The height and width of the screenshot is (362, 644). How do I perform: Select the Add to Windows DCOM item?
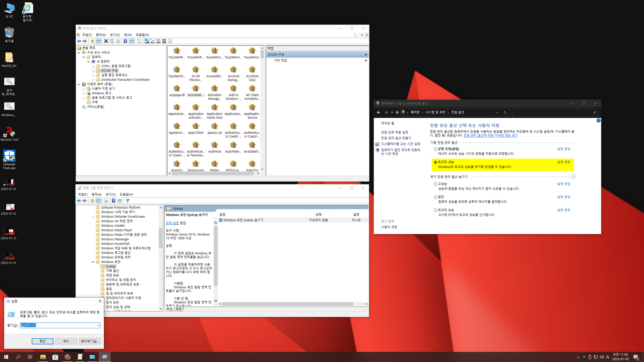tap(233, 92)
